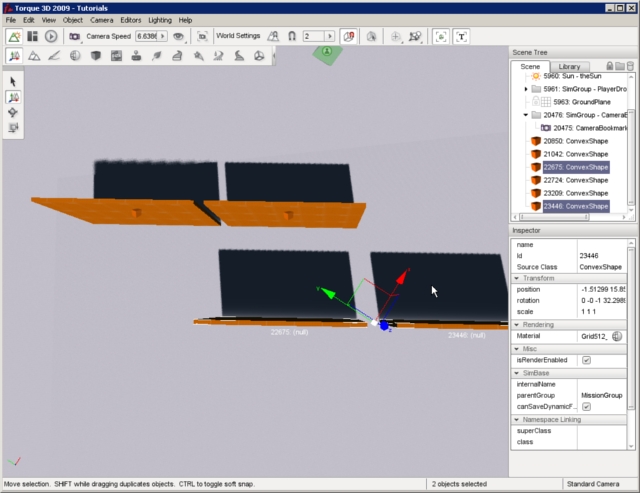Image resolution: width=640 pixels, height=493 pixels.
Task: Toggle the magnet snapping button
Action: coord(291,36)
